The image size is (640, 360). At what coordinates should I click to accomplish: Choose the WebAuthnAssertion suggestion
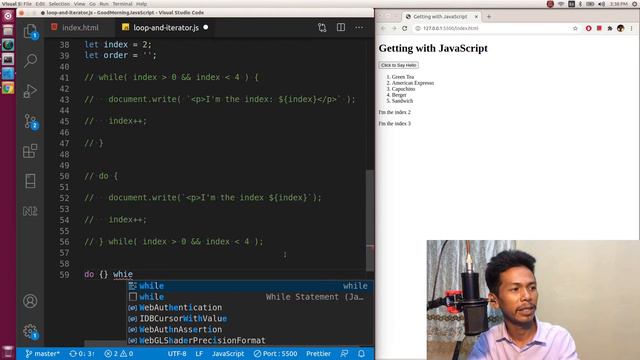250,329
